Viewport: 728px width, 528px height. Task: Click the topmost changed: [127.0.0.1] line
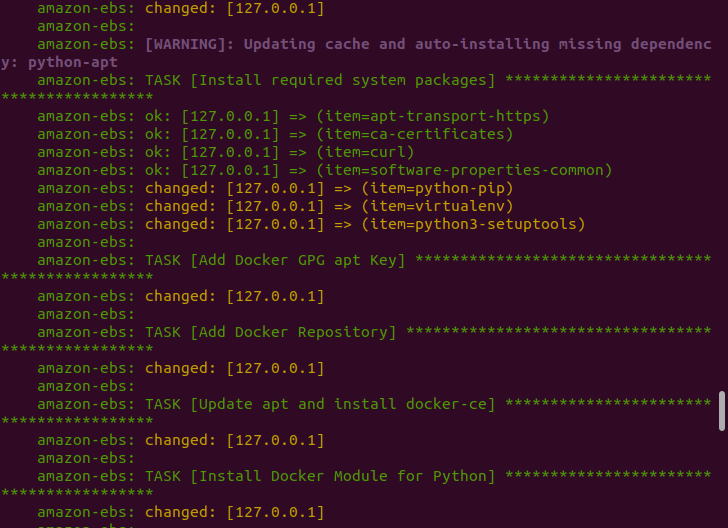tap(234, 8)
